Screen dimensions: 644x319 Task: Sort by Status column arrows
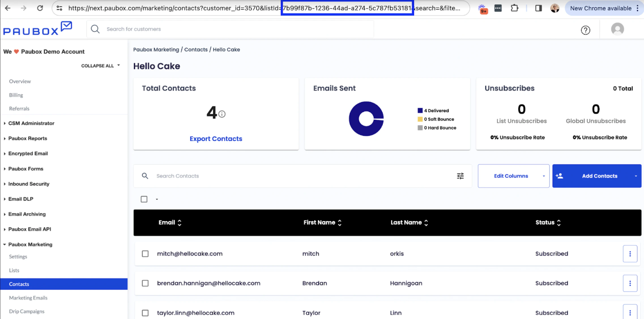(x=558, y=223)
